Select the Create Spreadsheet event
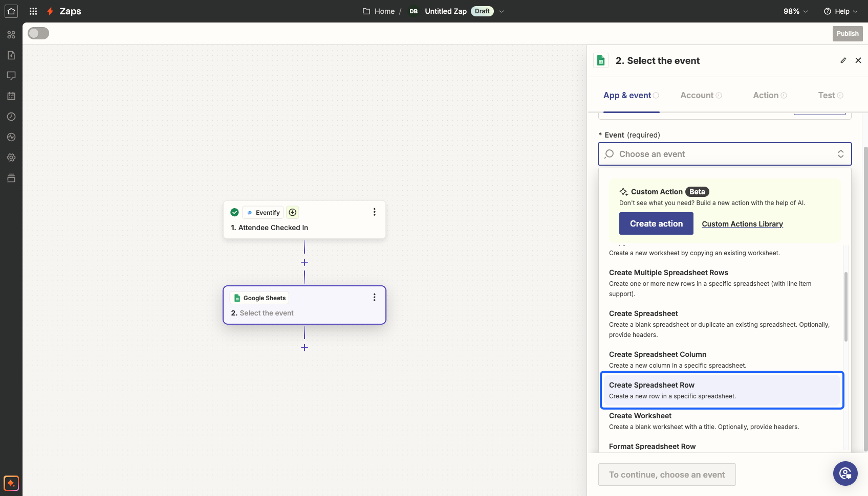Screen dimensions: 868x496 pos(722,324)
